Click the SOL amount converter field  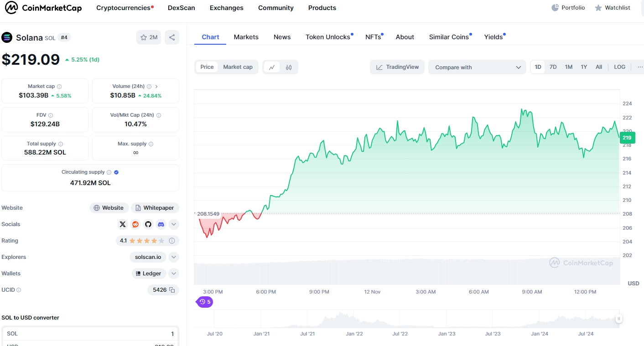[90, 334]
